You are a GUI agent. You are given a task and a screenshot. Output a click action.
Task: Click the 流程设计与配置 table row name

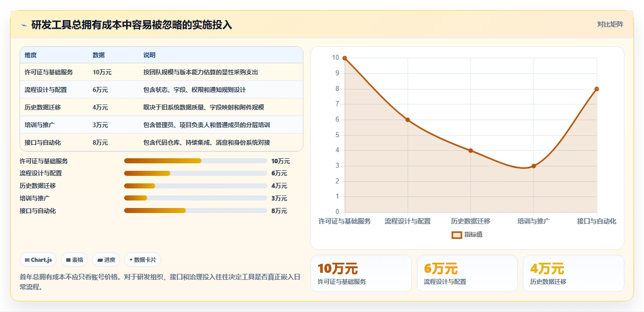point(46,90)
